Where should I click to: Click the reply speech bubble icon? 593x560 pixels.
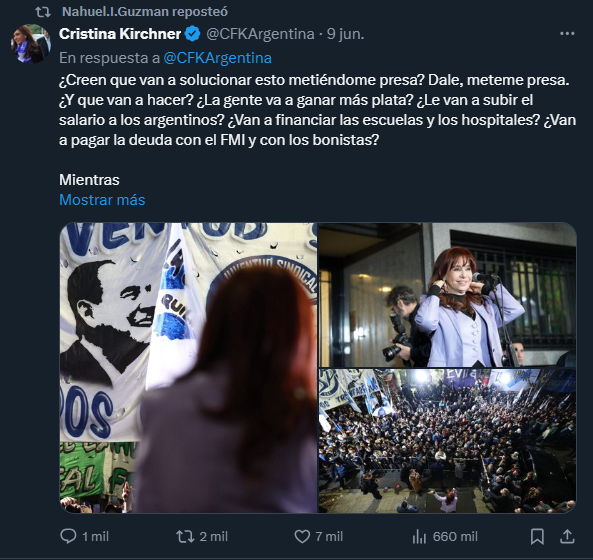68,536
